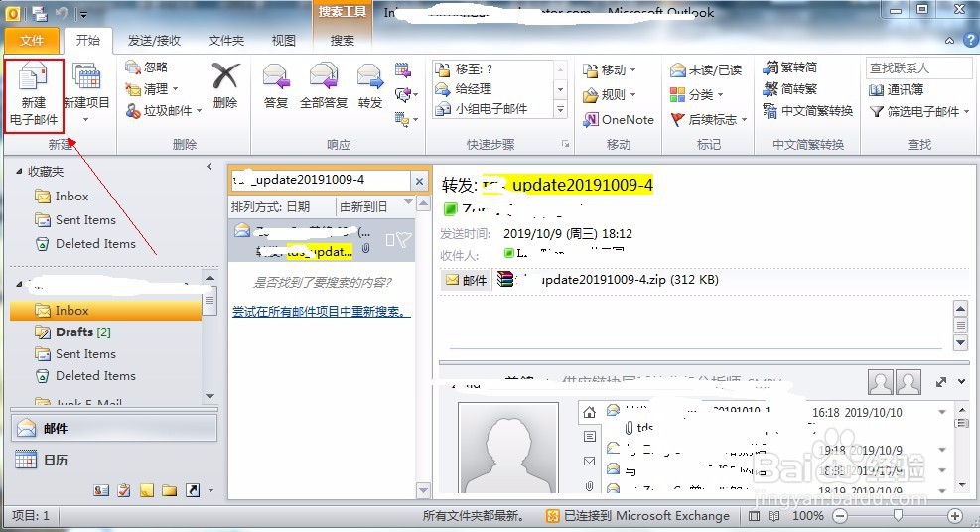Expand the Quick Steps gallery list
The image size is (980, 532).
pos(561,109)
